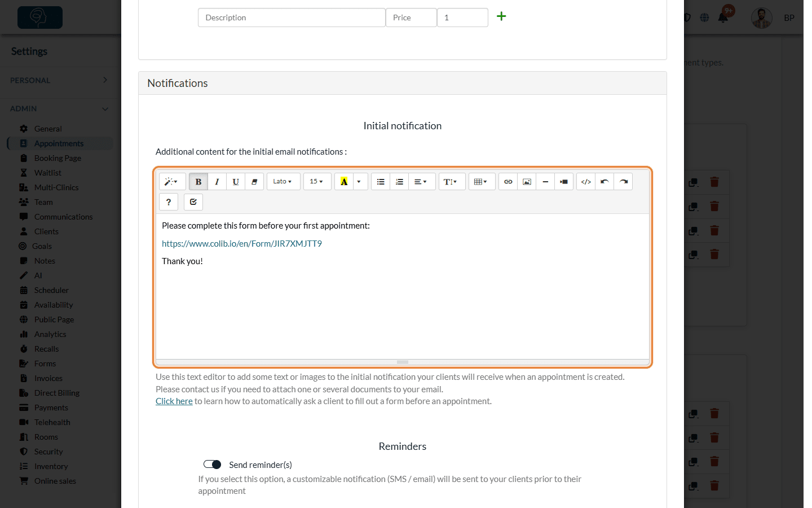Screen dimensions: 812x508
Task: Click the globe language icon in the header
Action: coord(704,17)
